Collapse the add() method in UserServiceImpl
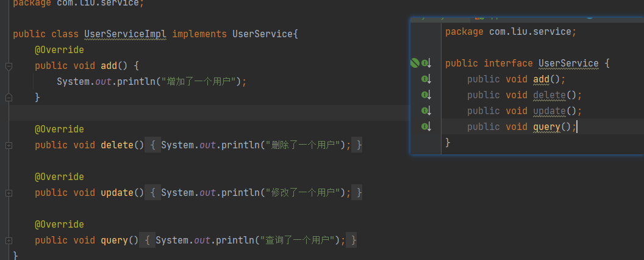This screenshot has width=644, height=260. 9,66
